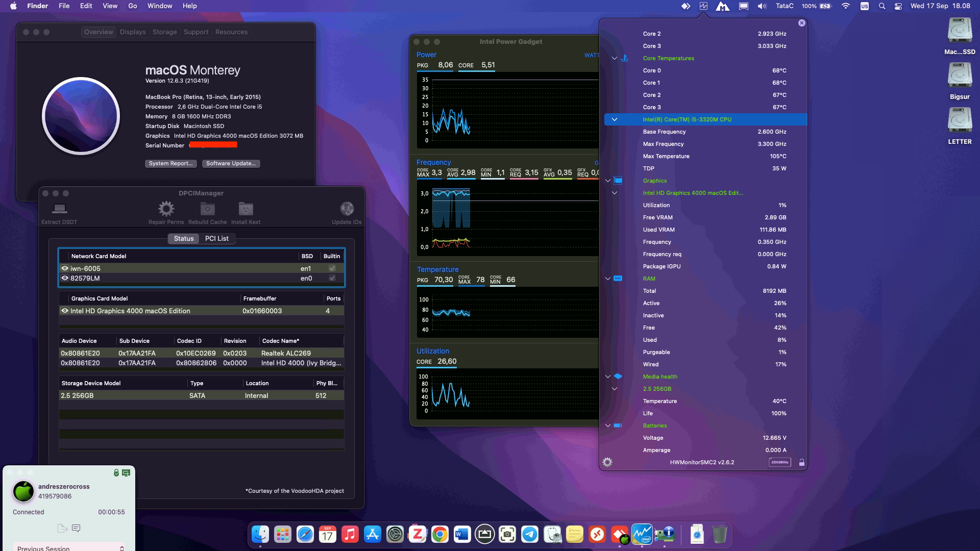Click the Rebuild Cache icon

(x=207, y=209)
